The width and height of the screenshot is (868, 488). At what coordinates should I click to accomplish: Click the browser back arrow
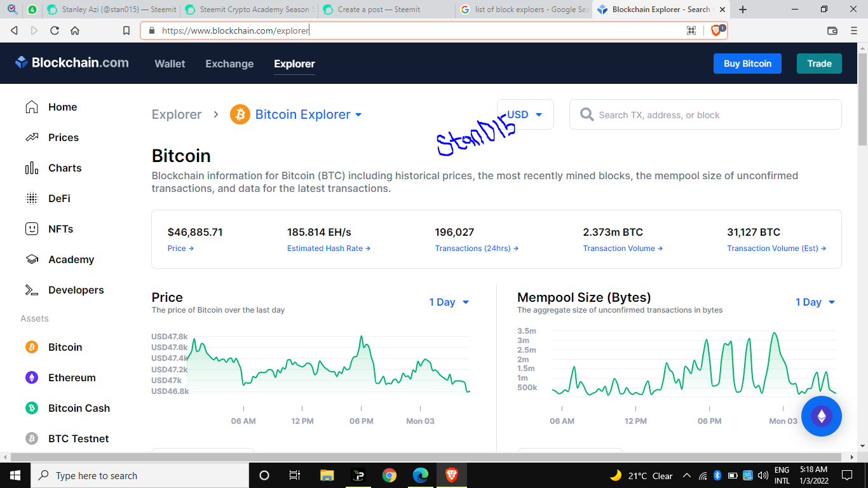(15, 30)
